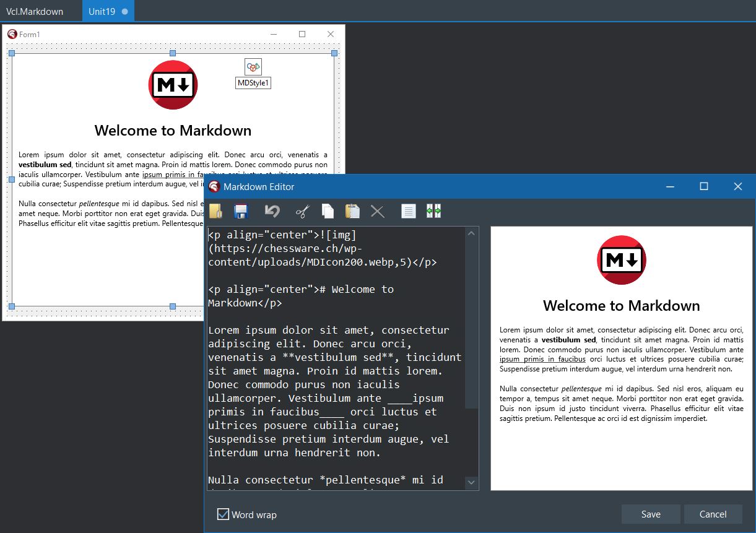Minimize the Markdown Editor window

pos(670,186)
